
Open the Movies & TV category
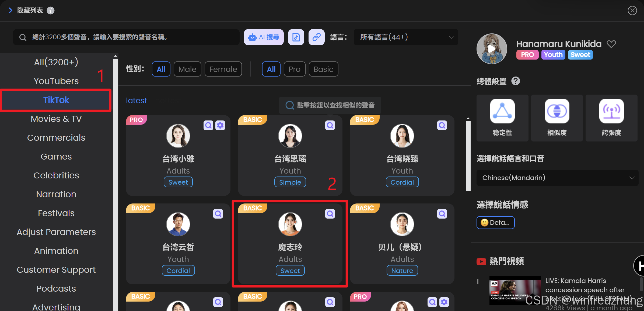tap(56, 119)
